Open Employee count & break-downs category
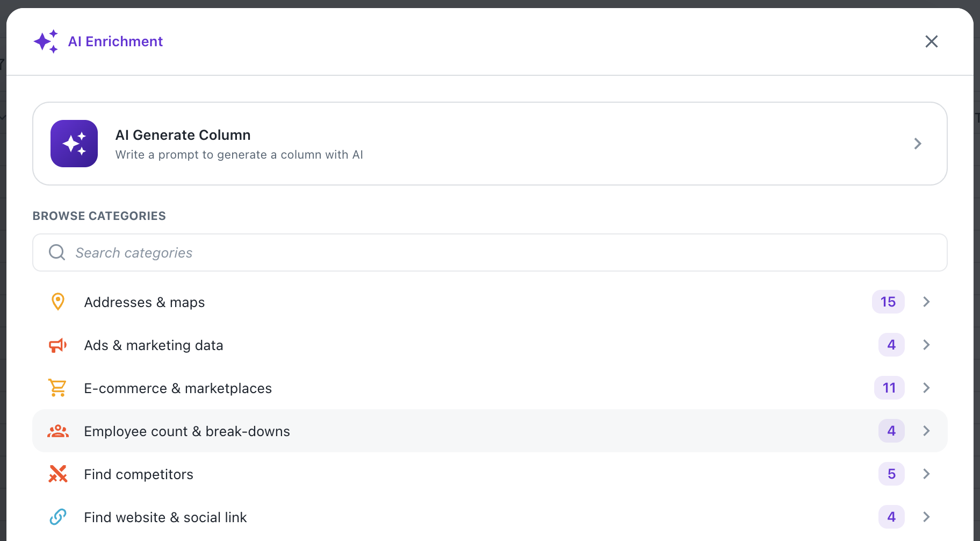 click(490, 431)
